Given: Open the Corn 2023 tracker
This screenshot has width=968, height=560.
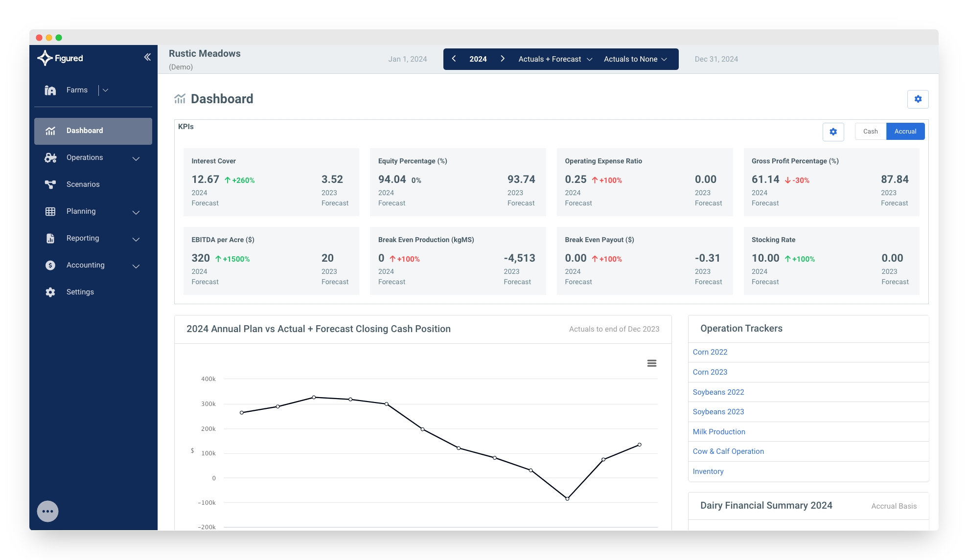Looking at the screenshot, I should (710, 372).
